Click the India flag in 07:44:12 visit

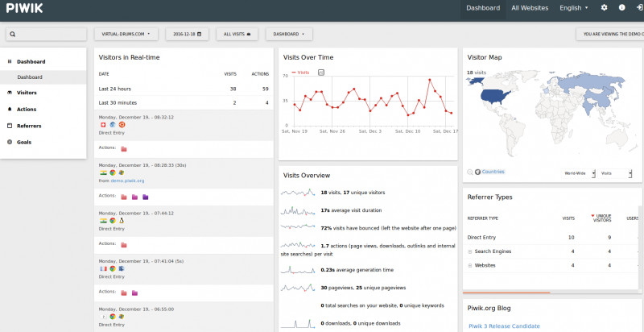tap(103, 221)
